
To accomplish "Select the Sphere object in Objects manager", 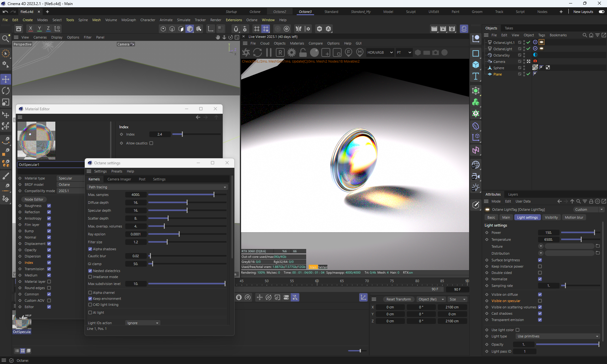I will pyautogui.click(x=499, y=68).
